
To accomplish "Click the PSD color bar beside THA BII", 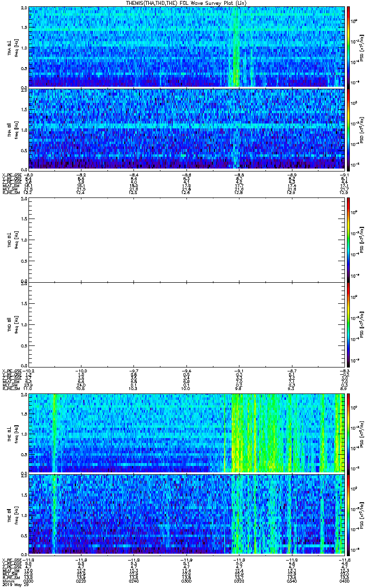I will click(x=348, y=129).
